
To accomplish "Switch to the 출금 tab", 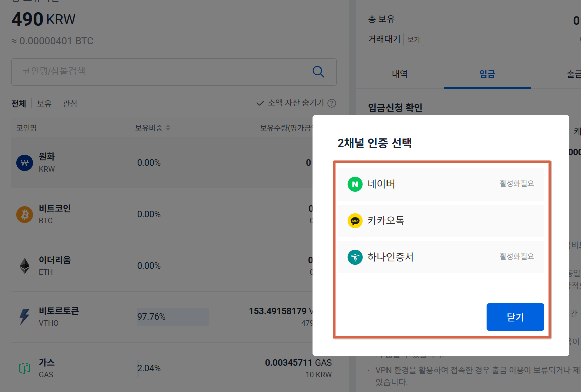I will click(573, 74).
